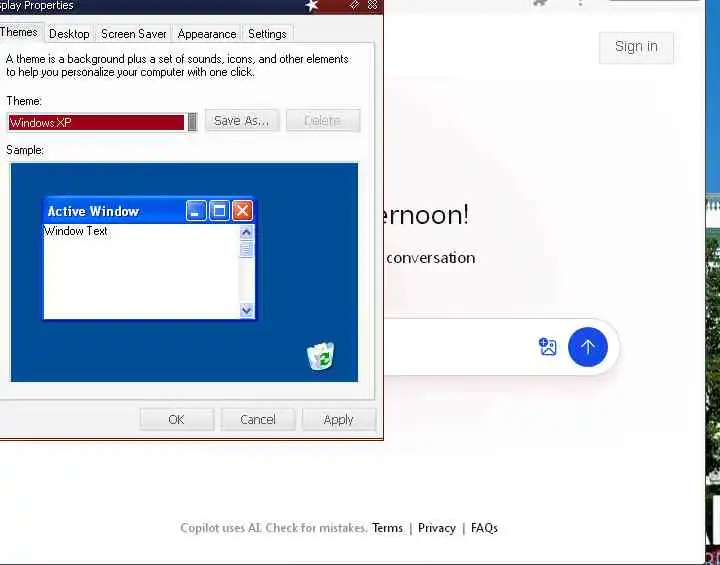Screen dimensions: 720x565
Task: Click the star icon in dialog title bar
Action: (312, 5)
